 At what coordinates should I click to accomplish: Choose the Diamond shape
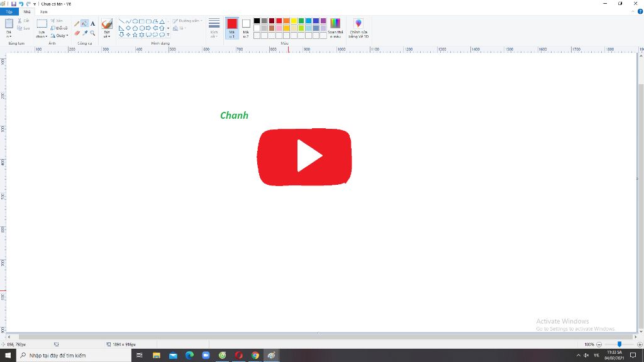tap(128, 28)
